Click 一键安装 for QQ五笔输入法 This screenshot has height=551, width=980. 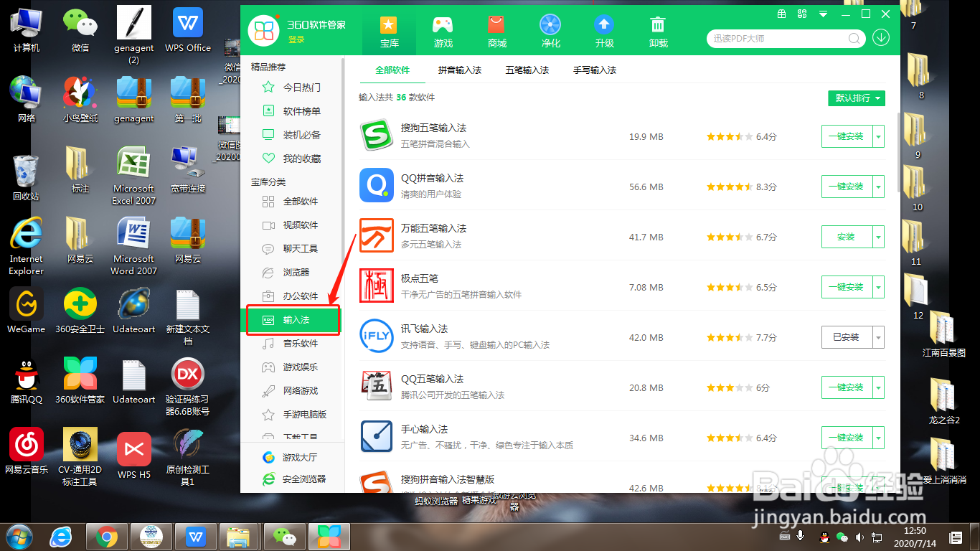click(x=847, y=387)
